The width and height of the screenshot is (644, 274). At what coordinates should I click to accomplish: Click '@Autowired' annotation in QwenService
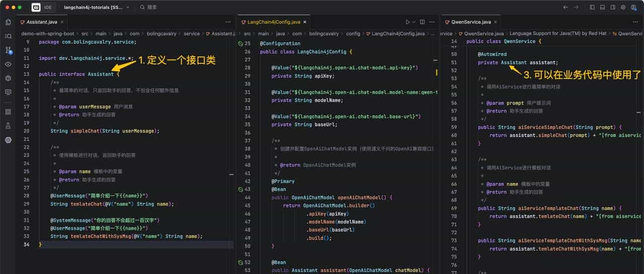click(492, 54)
